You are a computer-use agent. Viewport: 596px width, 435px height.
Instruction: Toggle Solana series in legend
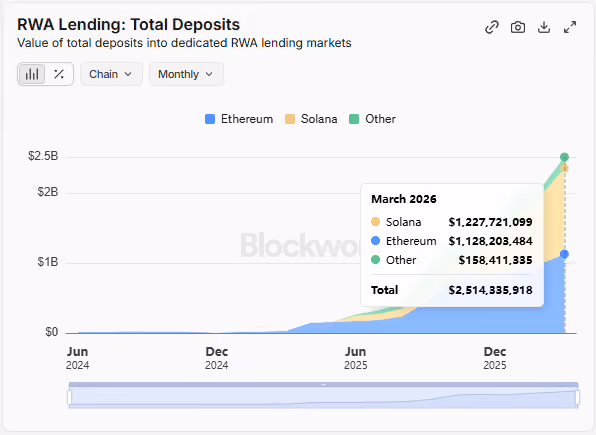(311, 119)
